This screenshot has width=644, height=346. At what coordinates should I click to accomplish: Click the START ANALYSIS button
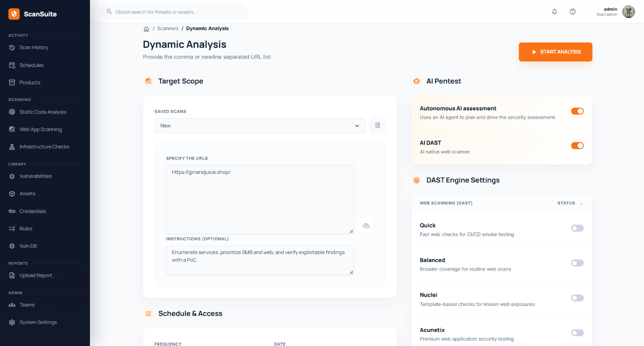coord(555,52)
